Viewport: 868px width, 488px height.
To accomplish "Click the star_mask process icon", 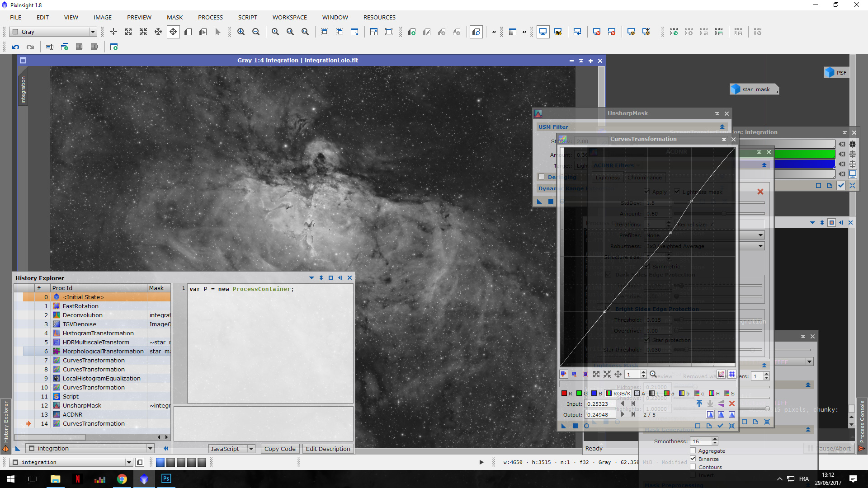I will tap(754, 89).
